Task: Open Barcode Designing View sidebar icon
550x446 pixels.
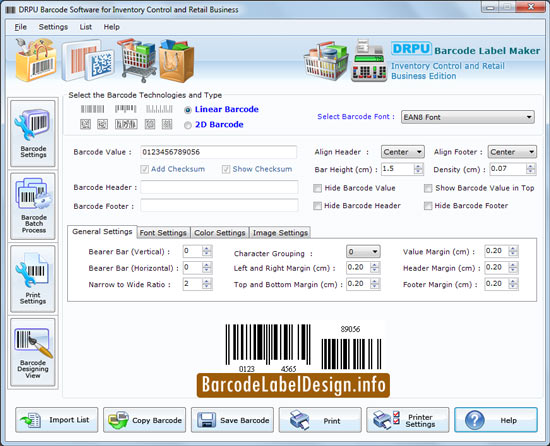Action: (33, 352)
